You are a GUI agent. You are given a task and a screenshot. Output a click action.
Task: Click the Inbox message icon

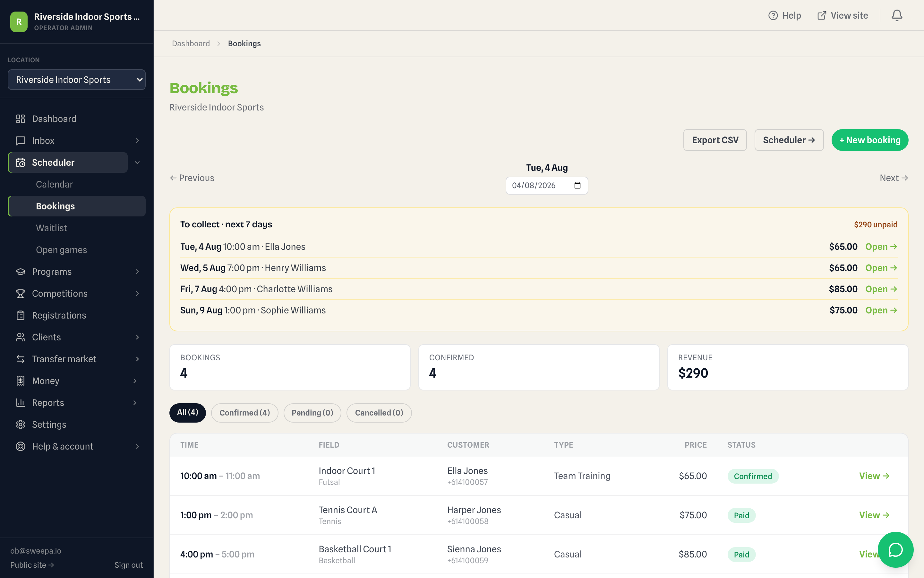(x=21, y=141)
